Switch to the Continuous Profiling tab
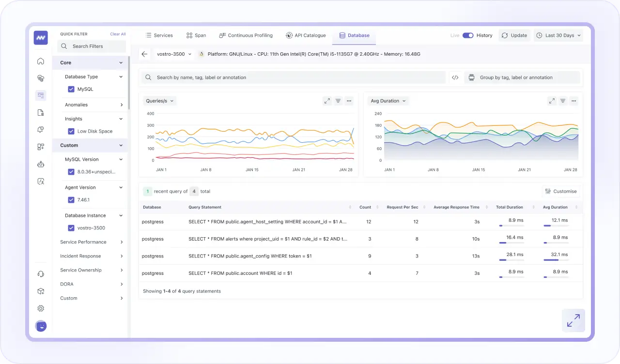620x364 pixels. point(246,35)
